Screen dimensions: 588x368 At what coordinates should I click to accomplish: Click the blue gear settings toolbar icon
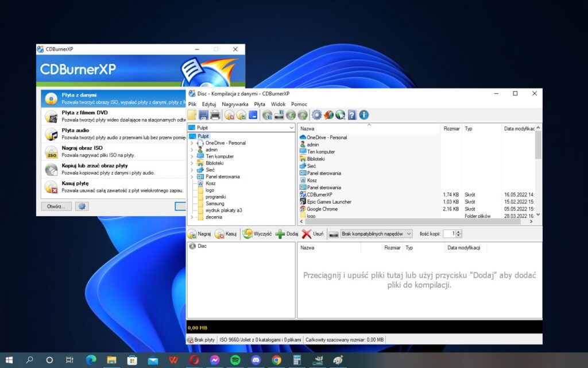coord(317,115)
